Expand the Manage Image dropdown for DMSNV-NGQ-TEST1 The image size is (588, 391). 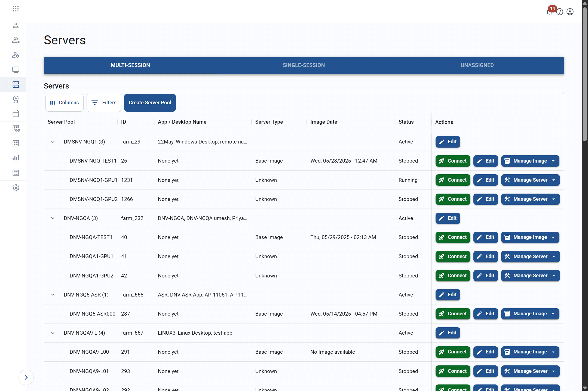click(554, 161)
